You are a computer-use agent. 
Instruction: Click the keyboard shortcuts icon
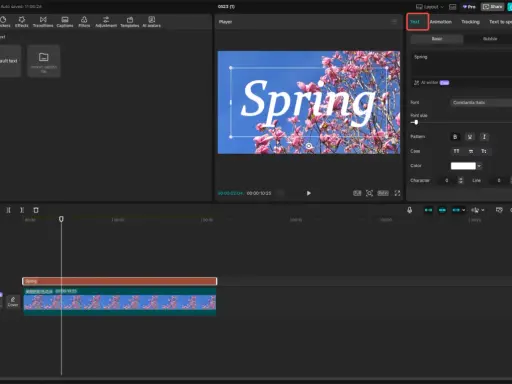click(452, 7)
